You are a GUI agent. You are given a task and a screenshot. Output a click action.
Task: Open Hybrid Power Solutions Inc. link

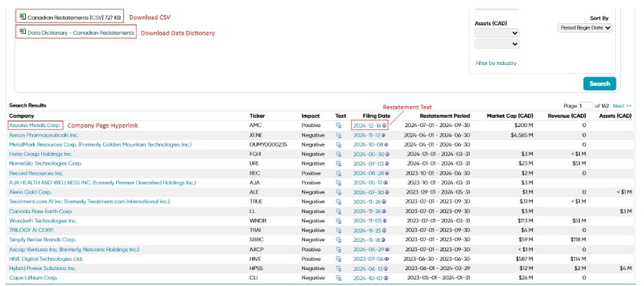point(43,268)
